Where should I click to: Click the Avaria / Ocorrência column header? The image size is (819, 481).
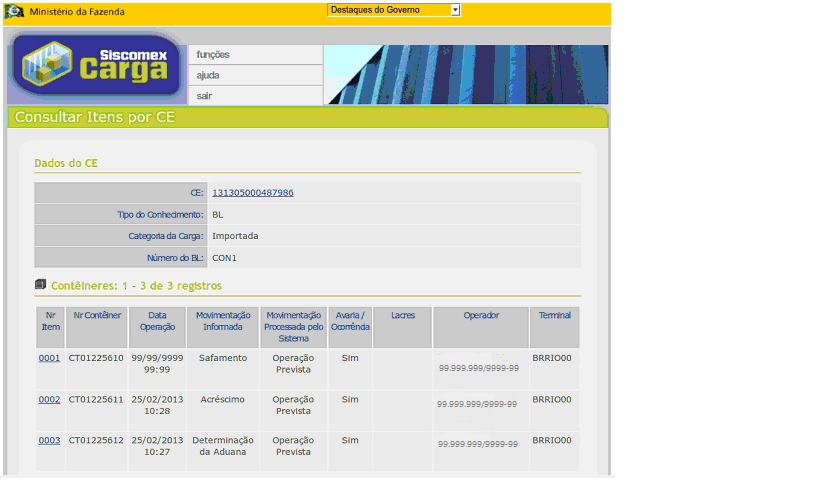click(350, 327)
